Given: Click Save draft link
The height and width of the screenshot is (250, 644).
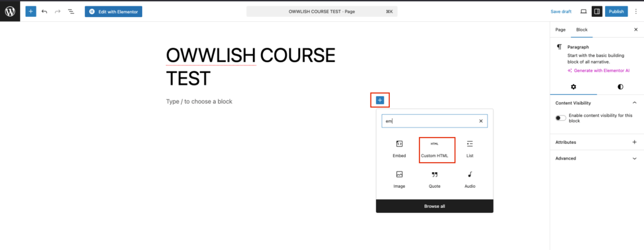Looking at the screenshot, I should 560,11.
